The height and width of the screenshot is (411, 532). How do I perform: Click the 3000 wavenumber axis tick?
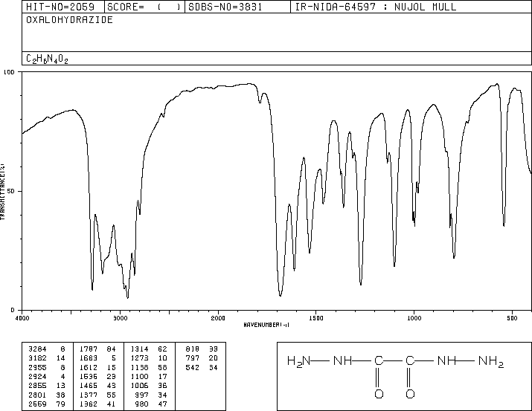[120, 318]
